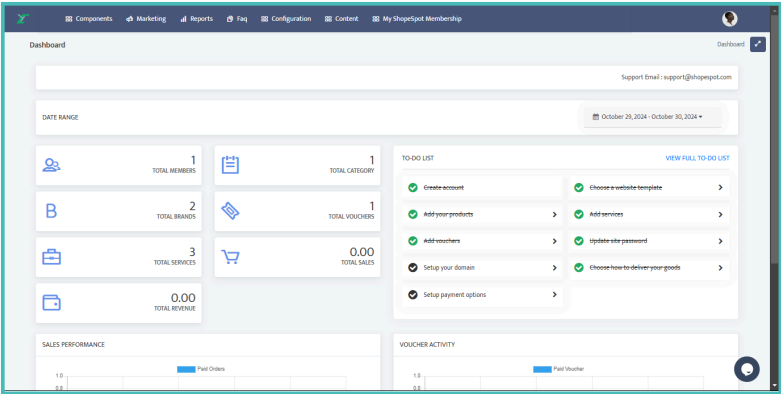781x394 pixels.
Task: Click the VOUCHER ACTIVITY heading
Action: (427, 345)
